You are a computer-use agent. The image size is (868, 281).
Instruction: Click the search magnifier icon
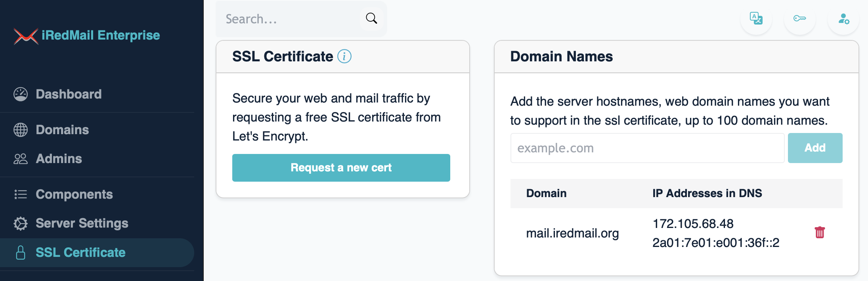point(371,18)
